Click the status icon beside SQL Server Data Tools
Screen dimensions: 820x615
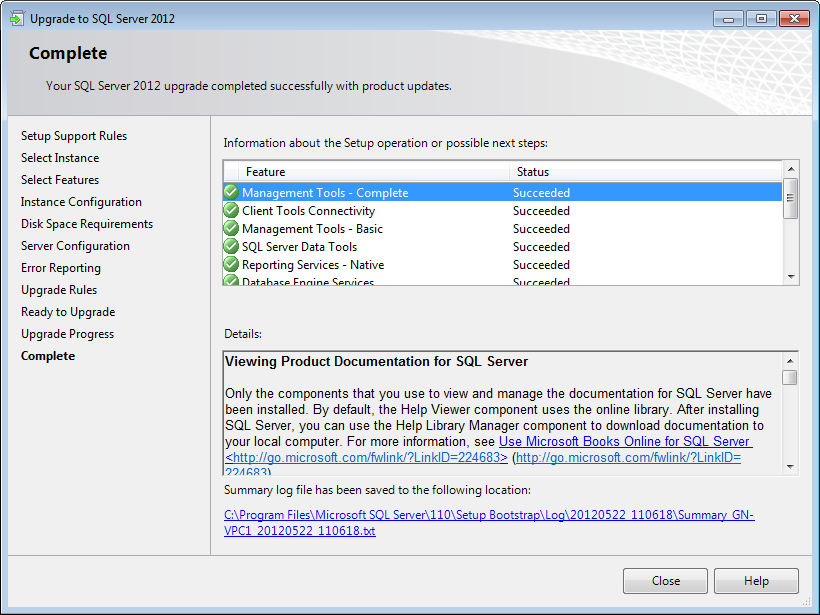pyautogui.click(x=231, y=246)
